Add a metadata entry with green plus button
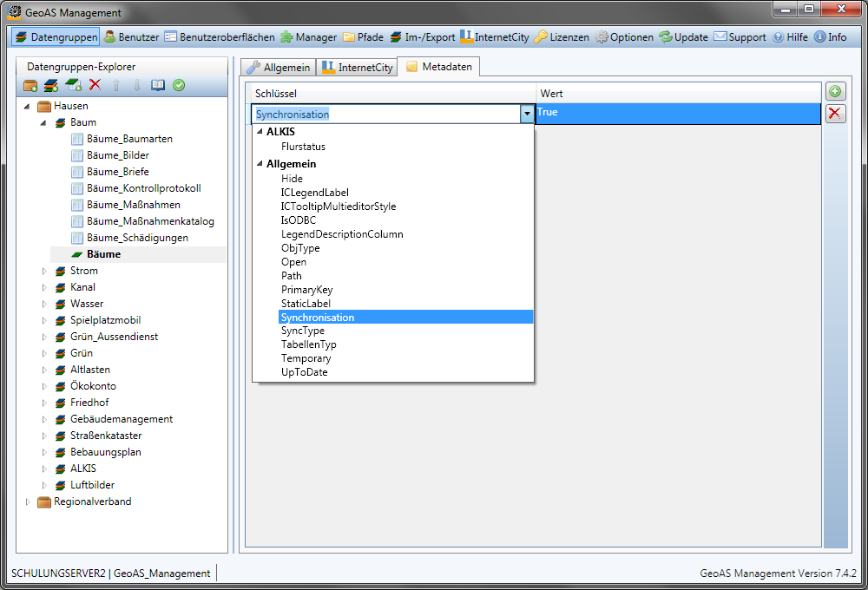Screen dimensions: 868x590 (x=835, y=92)
